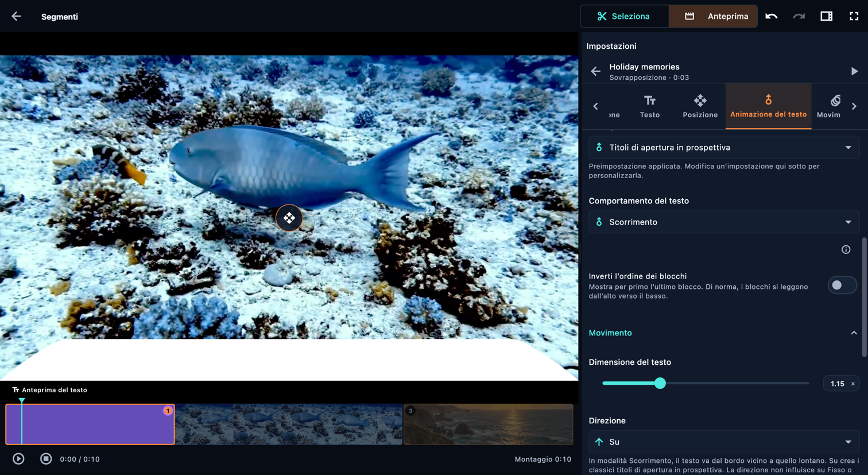The image size is (868, 475).
Task: Undo the last edit
Action: [x=771, y=17]
